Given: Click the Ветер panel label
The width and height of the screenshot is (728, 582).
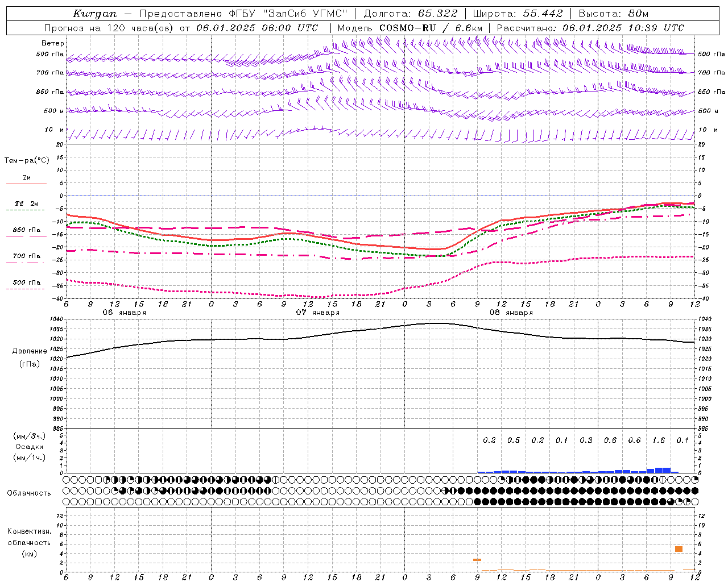Looking at the screenshot, I should (x=53, y=43).
